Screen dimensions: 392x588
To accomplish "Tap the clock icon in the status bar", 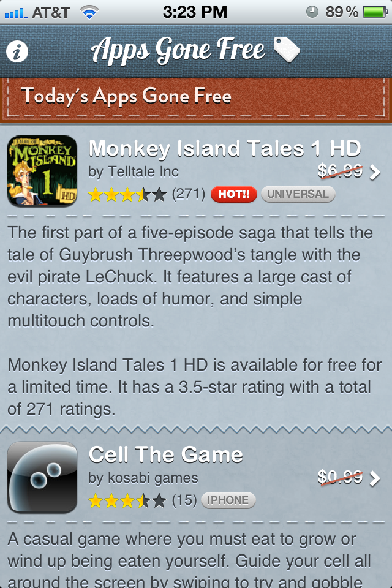I will pyautogui.click(x=312, y=12).
